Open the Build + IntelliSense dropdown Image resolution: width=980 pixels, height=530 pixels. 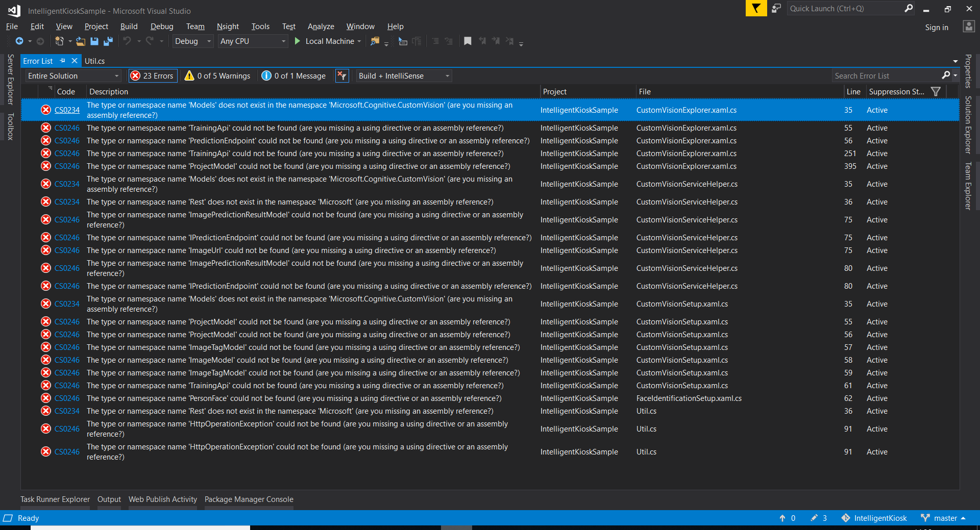(404, 76)
